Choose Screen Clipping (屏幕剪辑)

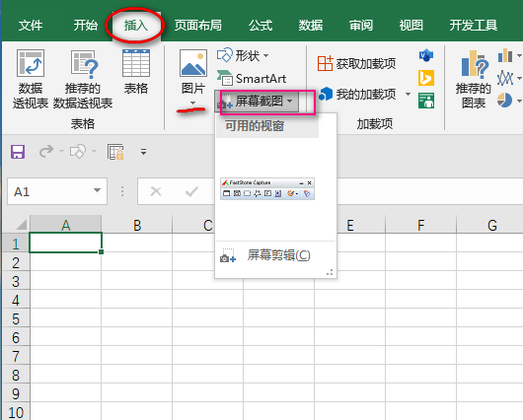(275, 255)
